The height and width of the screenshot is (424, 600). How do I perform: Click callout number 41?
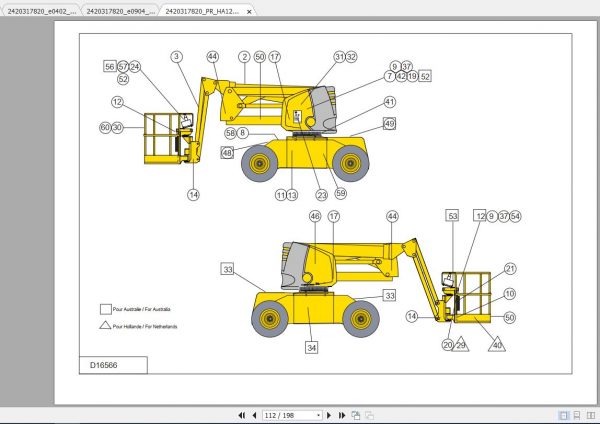click(x=390, y=102)
